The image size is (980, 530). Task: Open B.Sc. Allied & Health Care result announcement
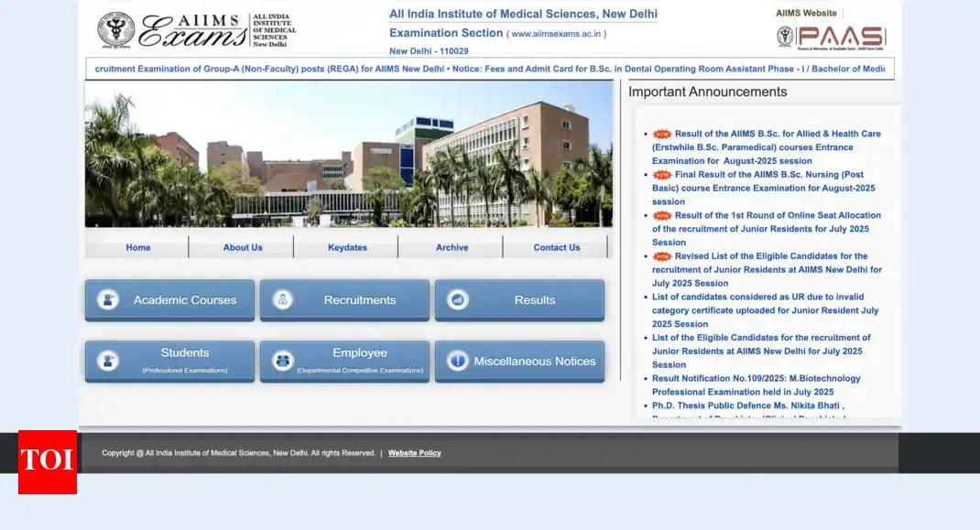[767, 147]
